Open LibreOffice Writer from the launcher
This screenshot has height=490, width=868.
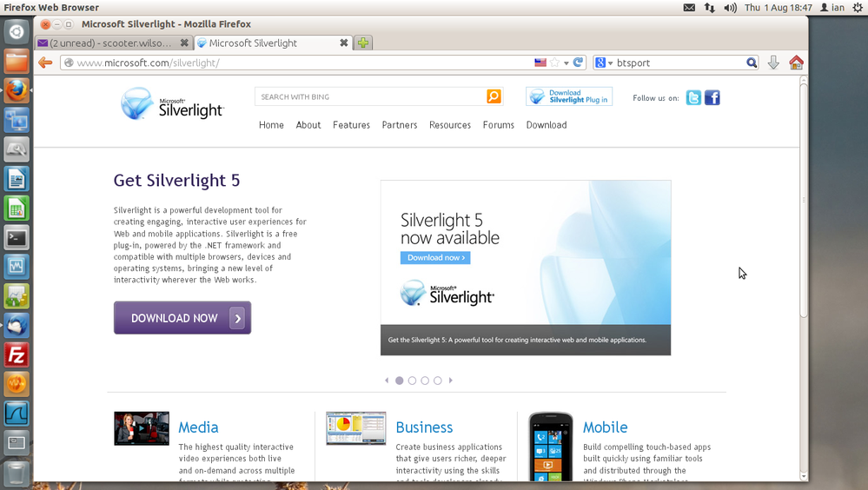coord(17,179)
